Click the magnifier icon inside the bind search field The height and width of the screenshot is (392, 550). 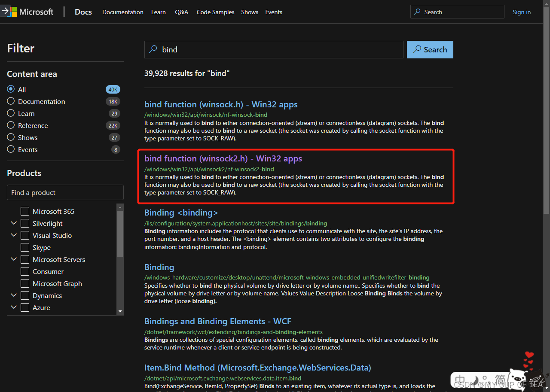pos(153,49)
